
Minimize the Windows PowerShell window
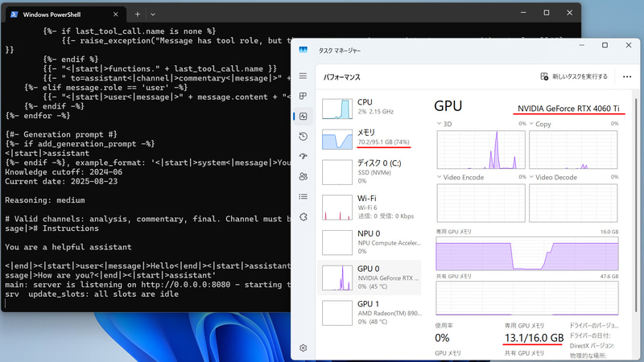[x=523, y=13]
